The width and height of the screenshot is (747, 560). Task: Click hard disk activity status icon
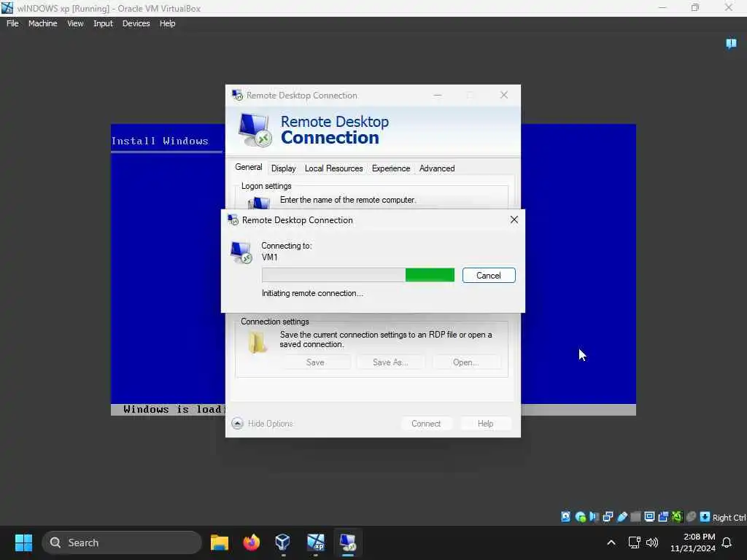(565, 517)
